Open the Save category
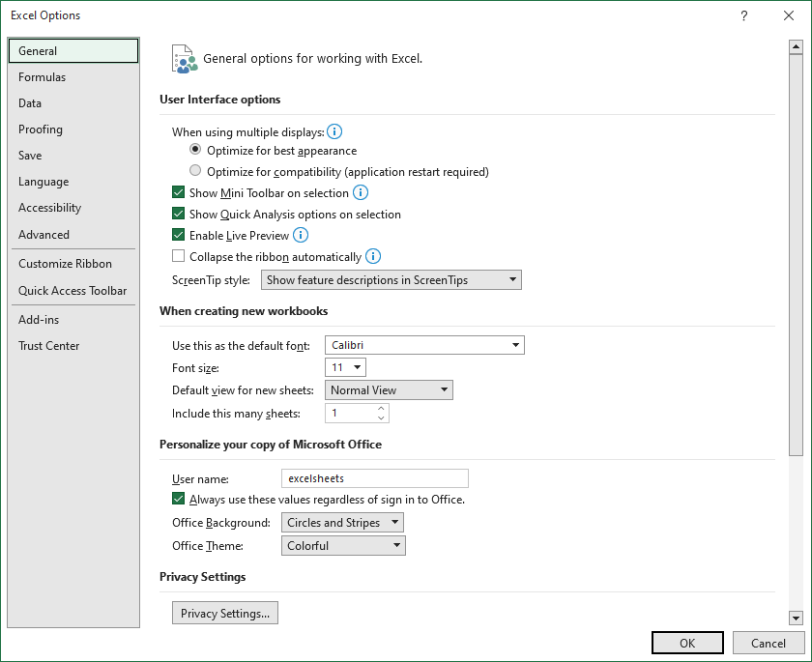The image size is (812, 662). point(73,156)
